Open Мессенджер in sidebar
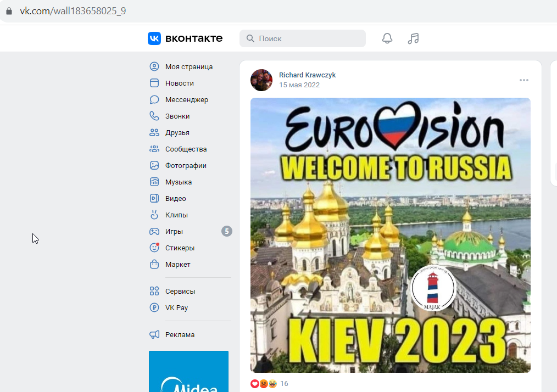 (187, 100)
